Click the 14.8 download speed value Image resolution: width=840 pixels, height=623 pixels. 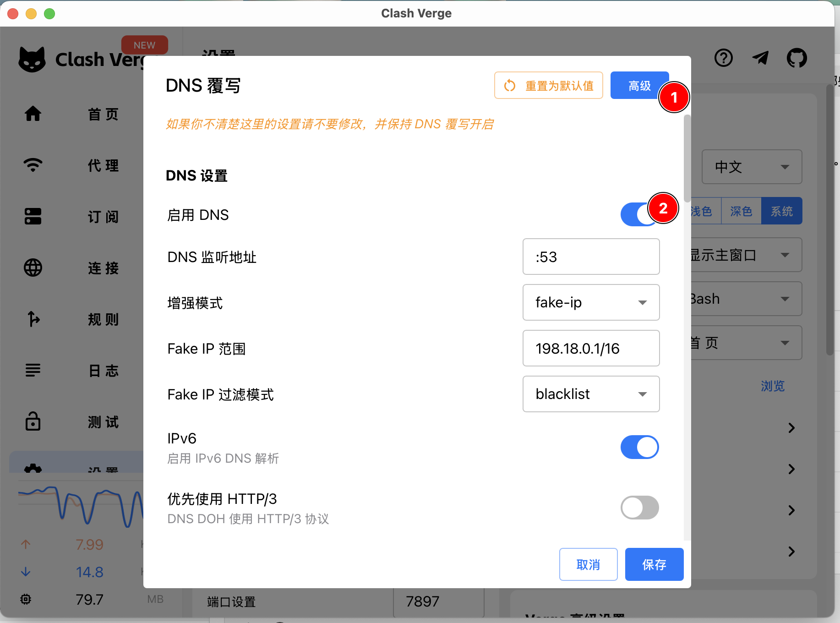(x=90, y=572)
